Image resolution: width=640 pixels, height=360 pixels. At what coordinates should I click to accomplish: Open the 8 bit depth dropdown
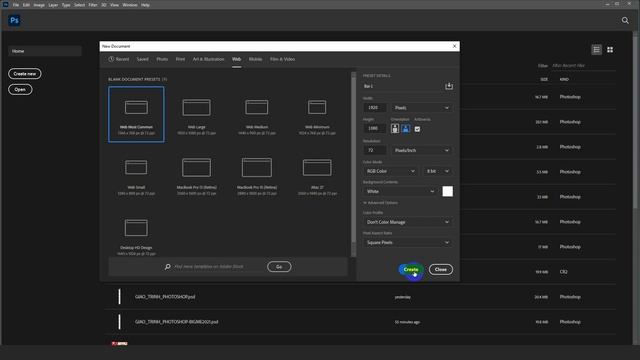438,171
